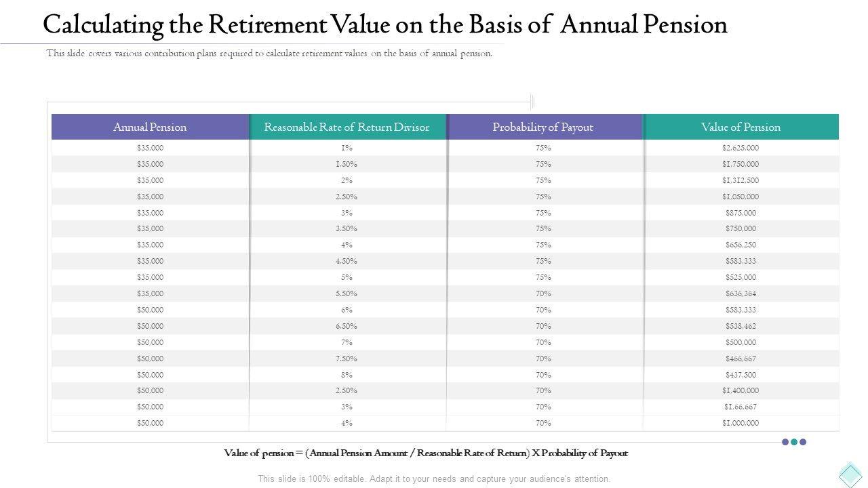Click the 7.50% rate cell
868x488 pixels.
[x=347, y=359]
